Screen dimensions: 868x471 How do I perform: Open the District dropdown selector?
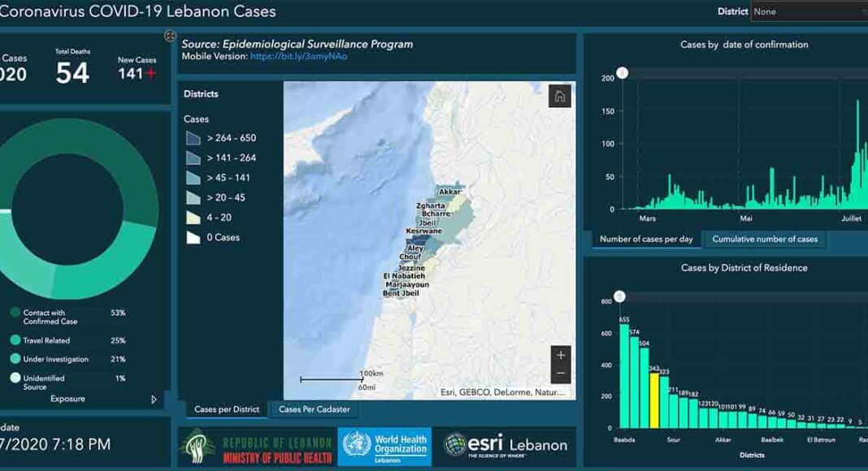coord(809,11)
